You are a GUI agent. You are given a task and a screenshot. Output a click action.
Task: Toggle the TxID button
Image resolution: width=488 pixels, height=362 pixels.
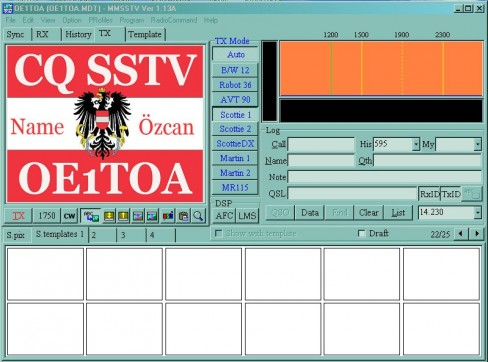451,194
